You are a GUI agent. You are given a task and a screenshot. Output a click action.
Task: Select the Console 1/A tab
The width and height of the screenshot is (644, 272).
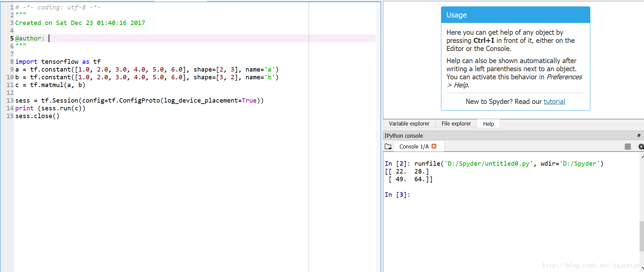(x=414, y=146)
